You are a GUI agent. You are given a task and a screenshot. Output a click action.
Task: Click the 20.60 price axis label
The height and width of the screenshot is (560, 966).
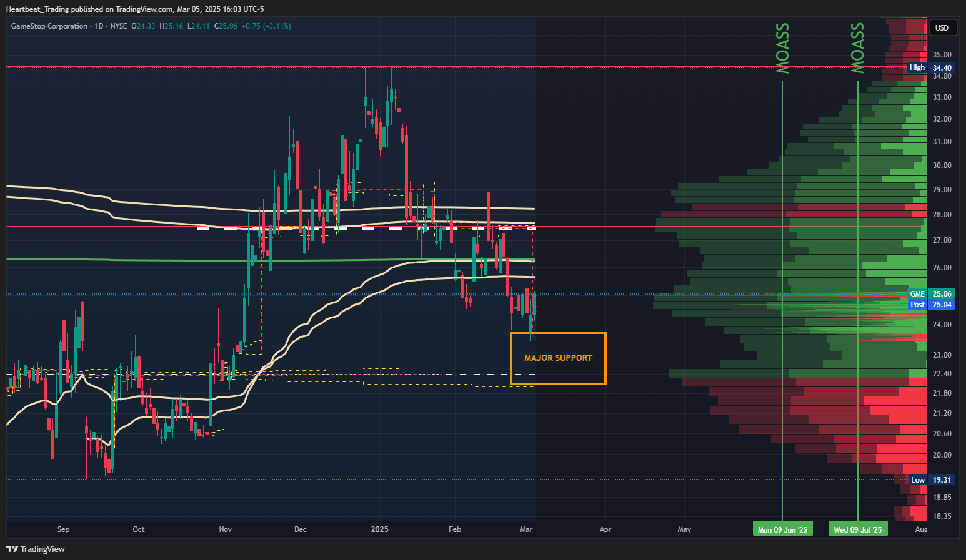point(942,434)
